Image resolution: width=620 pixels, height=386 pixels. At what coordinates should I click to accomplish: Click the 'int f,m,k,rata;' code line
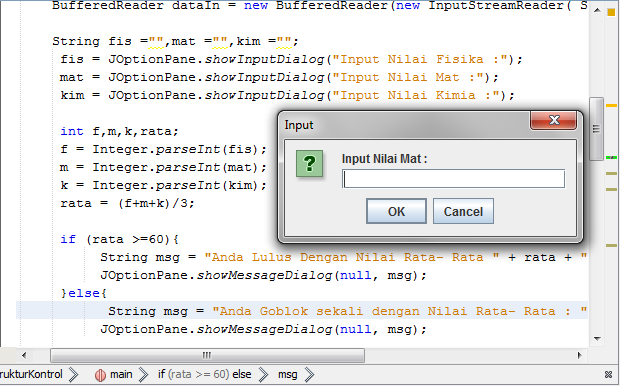click(119, 131)
